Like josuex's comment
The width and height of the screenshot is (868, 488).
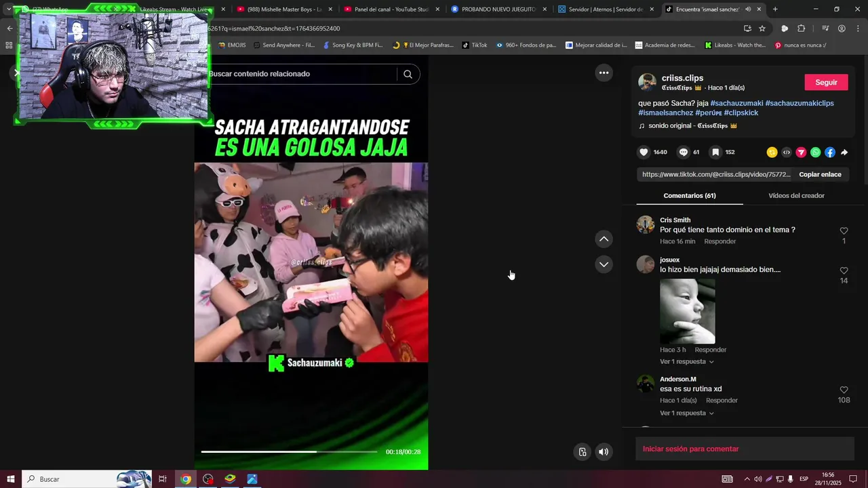844,270
